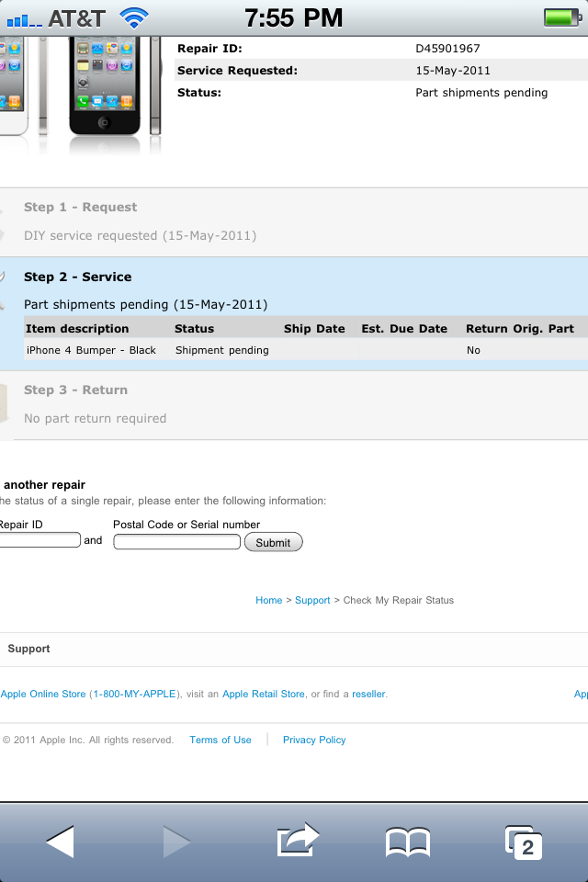Viewport: 588px width, 882px height.
Task: Open the Apple Retail Store link
Action: 264,695
